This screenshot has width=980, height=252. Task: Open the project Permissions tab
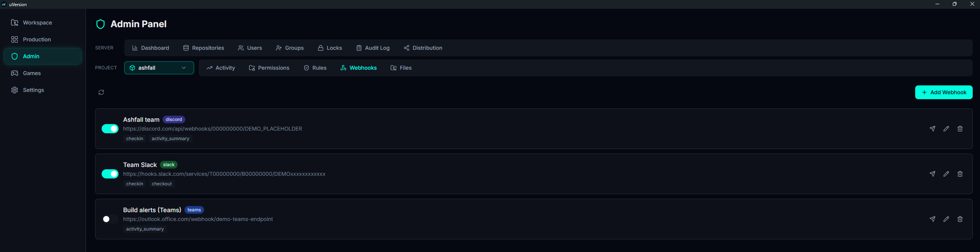[x=269, y=68]
